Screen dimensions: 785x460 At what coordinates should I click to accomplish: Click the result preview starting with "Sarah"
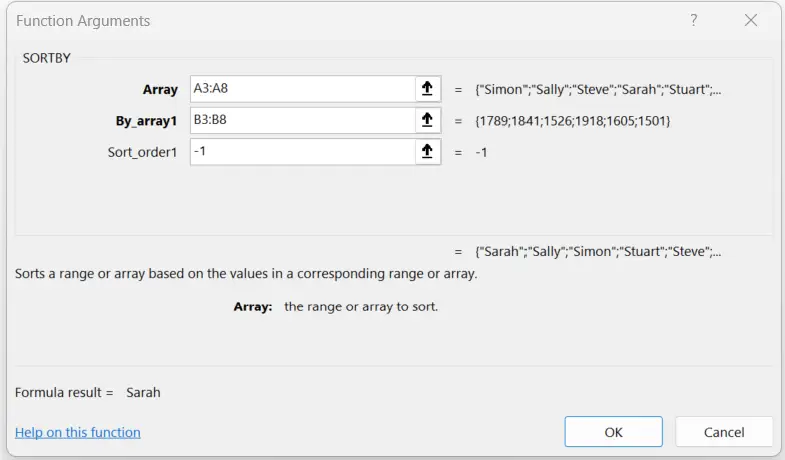click(598, 252)
